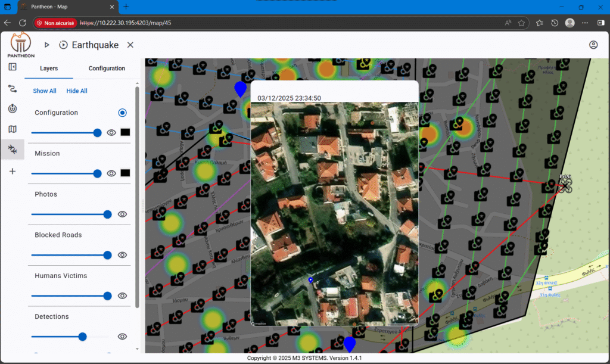Switch to the Configuration tab

tap(107, 69)
